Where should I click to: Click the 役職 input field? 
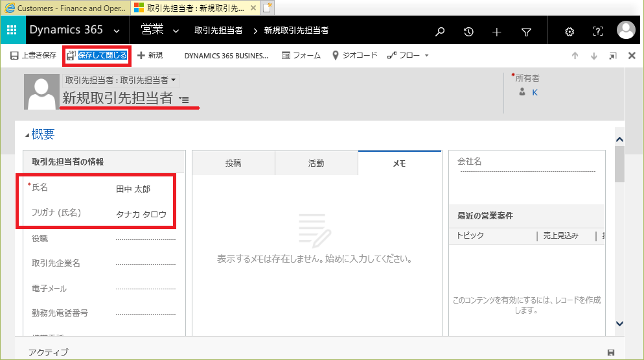click(145, 239)
